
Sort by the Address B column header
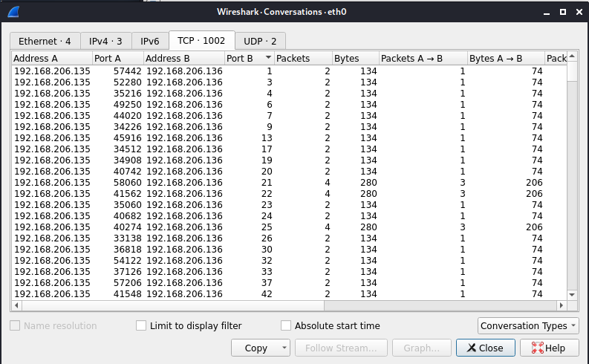[184, 58]
